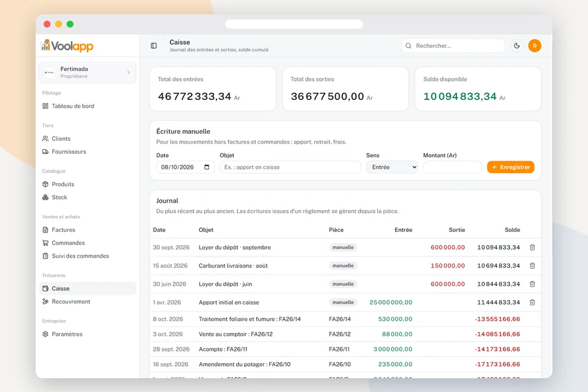Click the Factures document icon
The width and height of the screenshot is (588, 392).
pyautogui.click(x=45, y=230)
